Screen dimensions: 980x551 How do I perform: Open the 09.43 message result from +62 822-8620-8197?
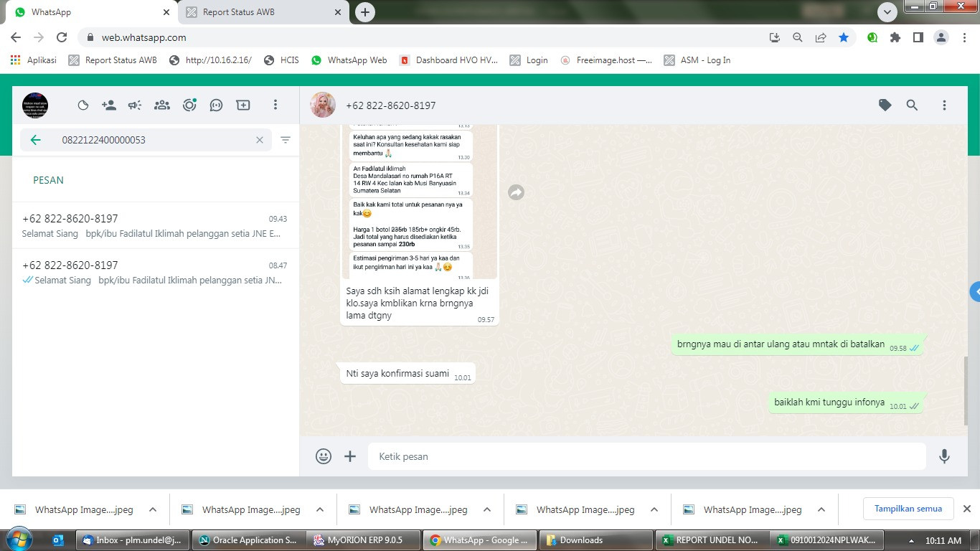[x=155, y=225]
